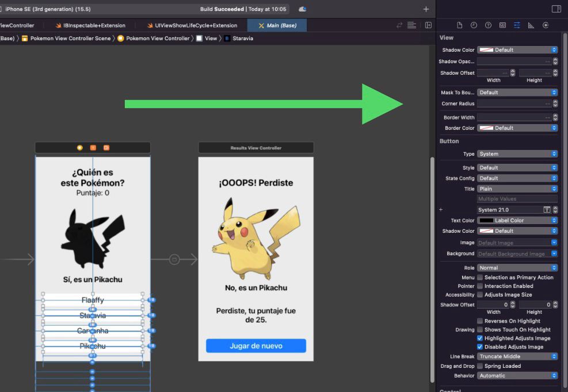Click plus beside System 21.0 font
The image size is (568, 392).
(441, 210)
